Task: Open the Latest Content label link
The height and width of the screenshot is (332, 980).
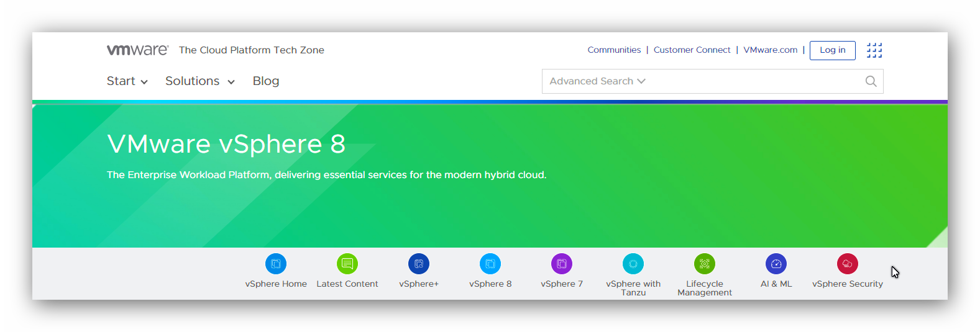Action: [x=347, y=284]
